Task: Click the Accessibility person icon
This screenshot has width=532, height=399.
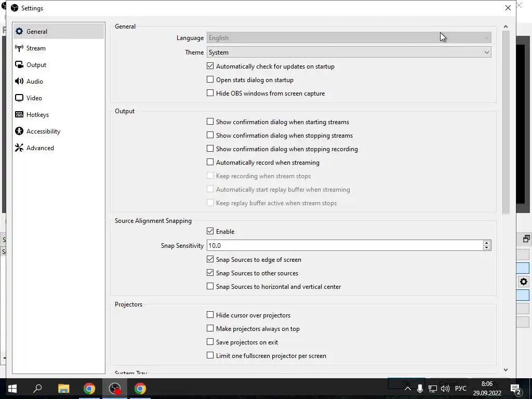Action: (x=19, y=131)
